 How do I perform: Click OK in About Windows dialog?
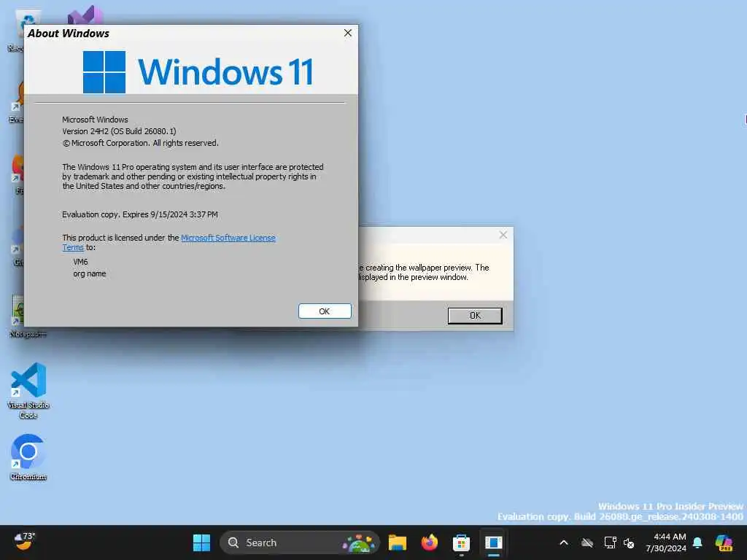325,311
